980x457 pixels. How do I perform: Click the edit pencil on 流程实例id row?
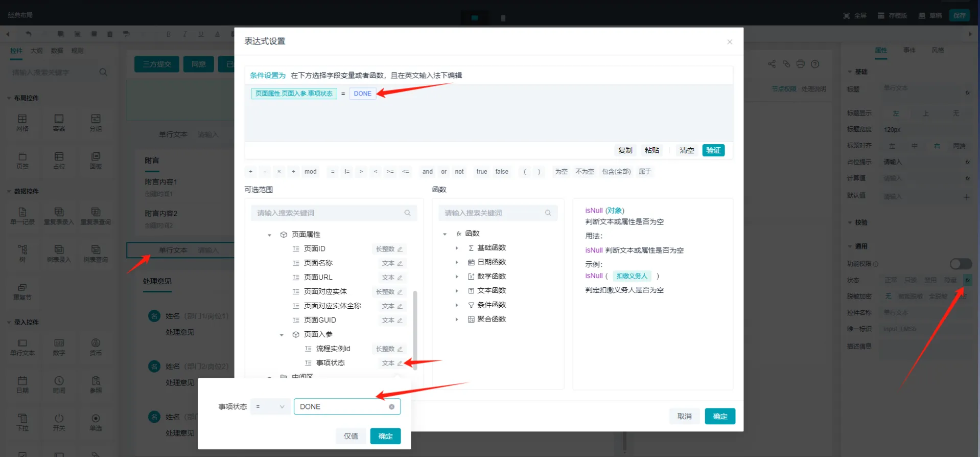tap(400, 349)
